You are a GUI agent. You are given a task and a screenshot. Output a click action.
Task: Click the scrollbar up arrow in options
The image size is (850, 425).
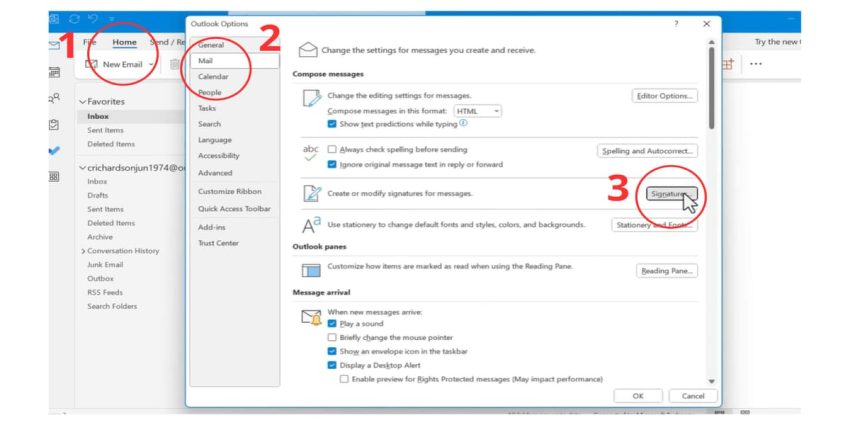711,42
